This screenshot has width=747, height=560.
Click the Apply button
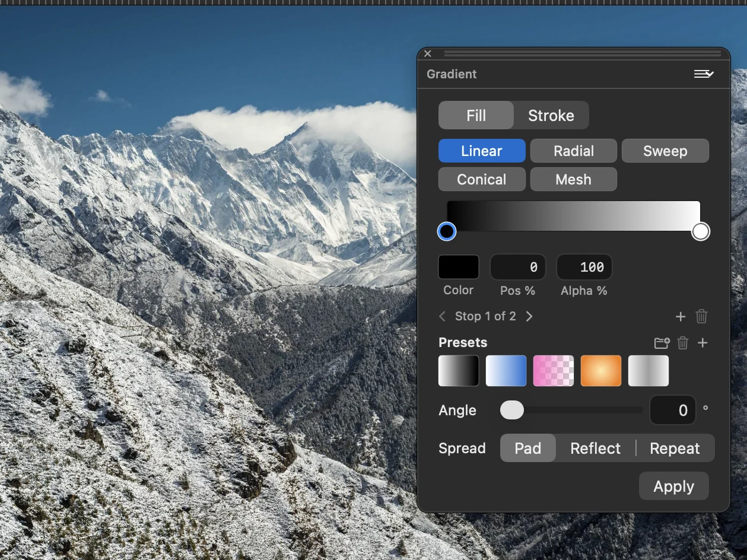[x=674, y=486]
